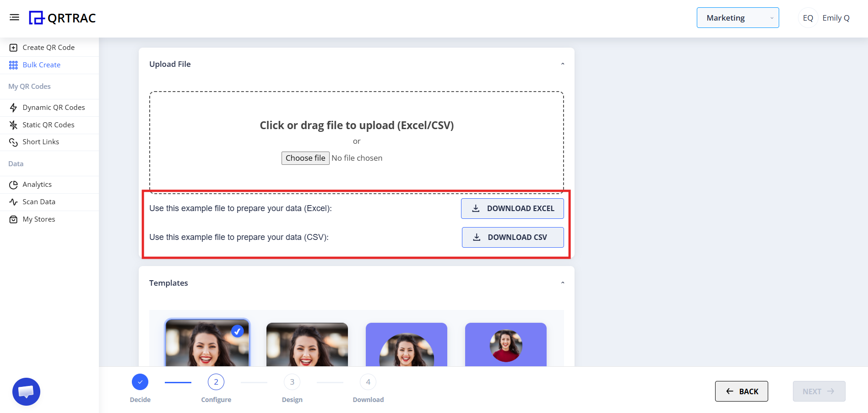Screen dimensions: 868x413
Task: Select Create QR Code in the sidebar
Action: click(x=49, y=47)
